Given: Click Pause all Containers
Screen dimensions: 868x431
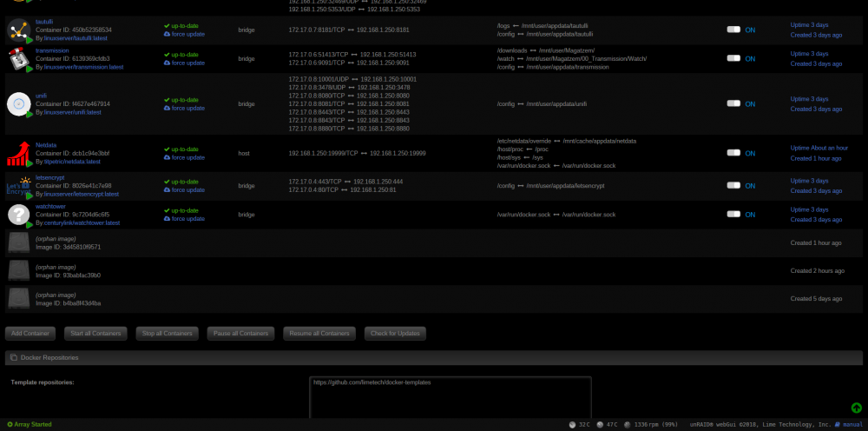Looking at the screenshot, I should (240, 334).
